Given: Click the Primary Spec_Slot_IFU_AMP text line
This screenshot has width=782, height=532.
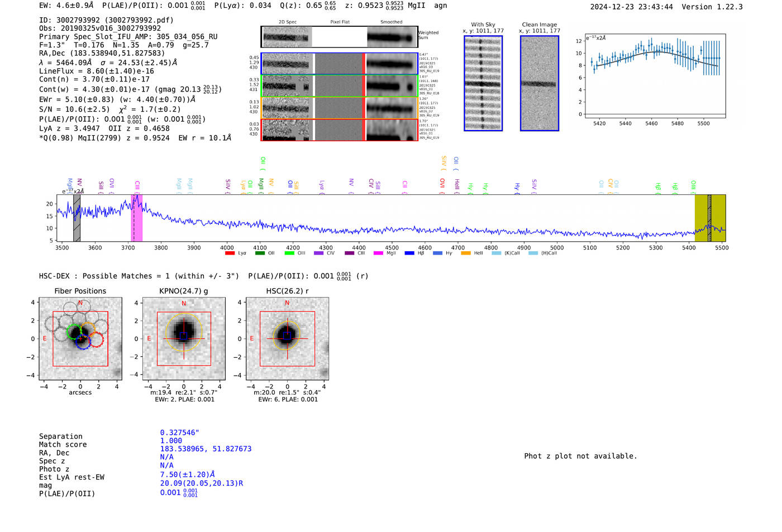Looking at the screenshot, I should click(x=128, y=37).
